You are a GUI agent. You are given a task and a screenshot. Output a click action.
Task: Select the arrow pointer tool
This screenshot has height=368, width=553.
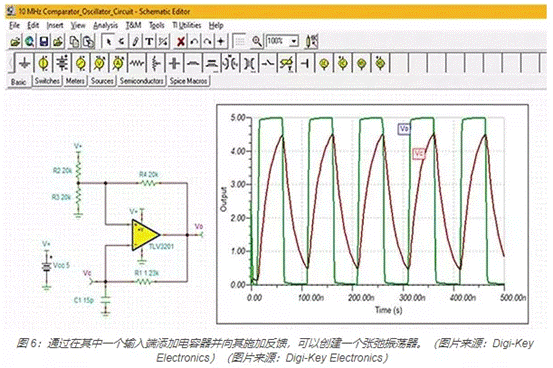coord(108,42)
